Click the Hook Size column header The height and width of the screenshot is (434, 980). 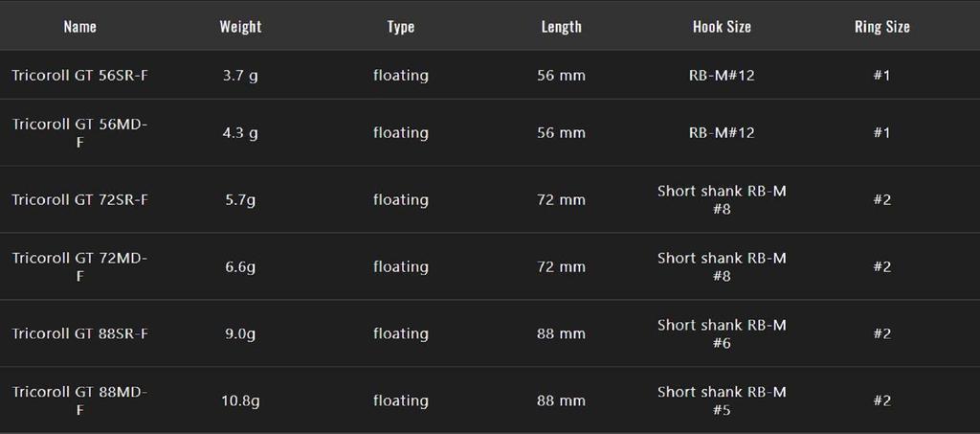(x=722, y=27)
